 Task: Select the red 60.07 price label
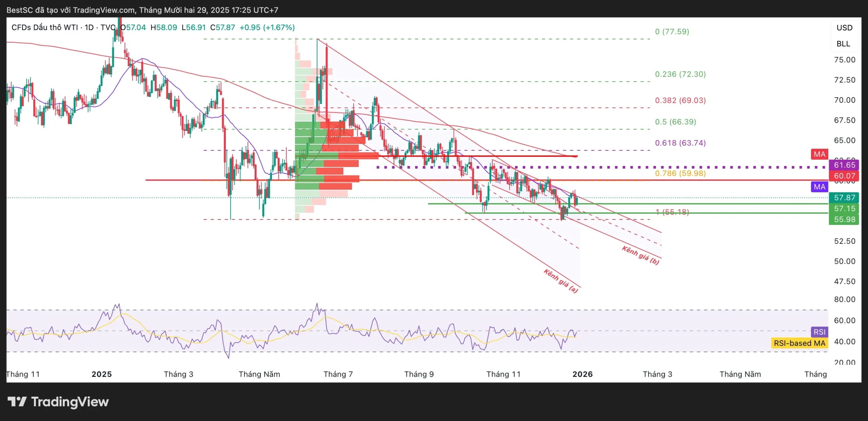(844, 176)
